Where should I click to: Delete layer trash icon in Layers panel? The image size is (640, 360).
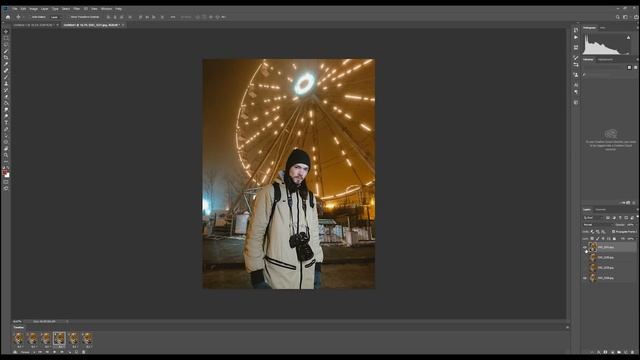(x=633, y=352)
